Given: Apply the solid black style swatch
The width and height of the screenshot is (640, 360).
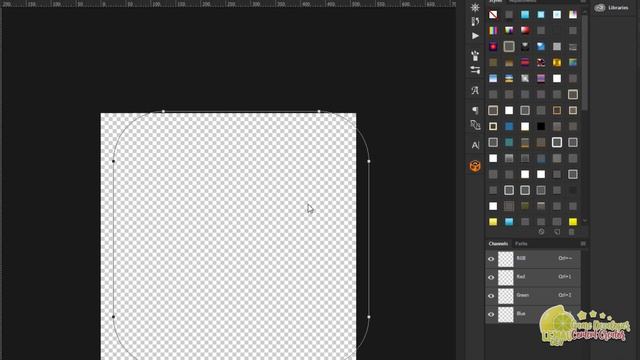Looking at the screenshot, I should pos(541,127).
